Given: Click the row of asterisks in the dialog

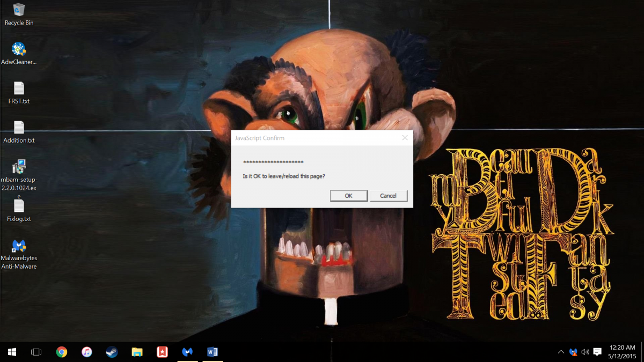Looking at the screenshot, I should pos(273,162).
